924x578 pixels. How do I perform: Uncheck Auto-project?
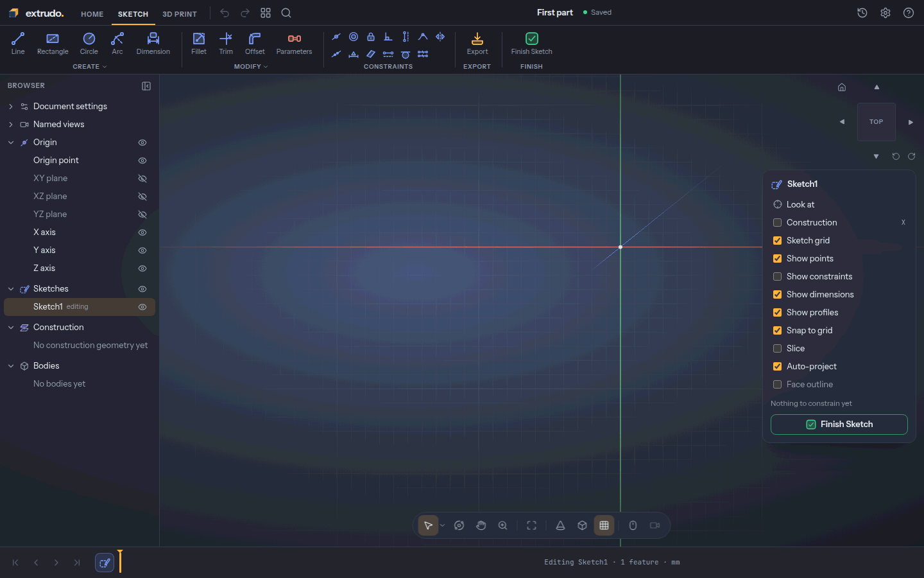(777, 367)
